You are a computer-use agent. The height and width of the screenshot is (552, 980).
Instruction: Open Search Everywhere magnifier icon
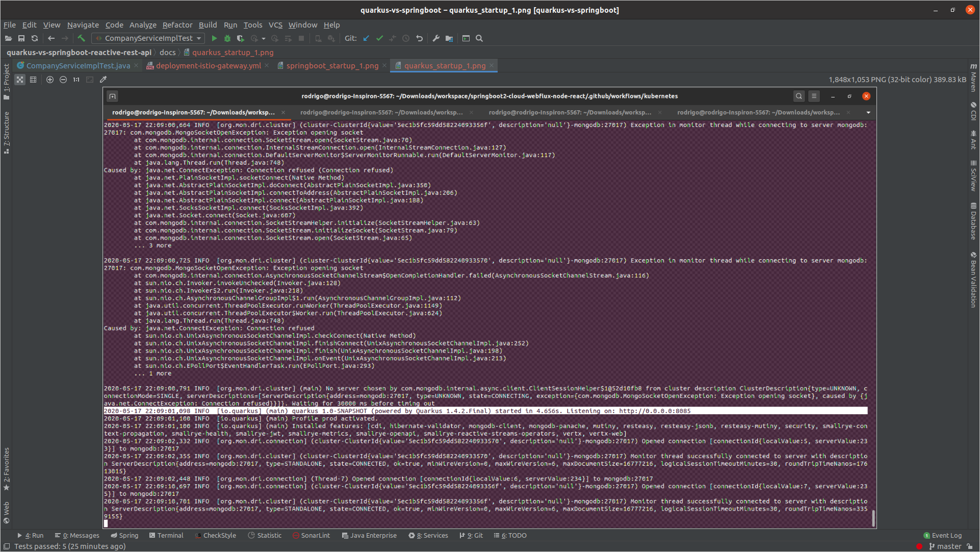[x=479, y=38]
